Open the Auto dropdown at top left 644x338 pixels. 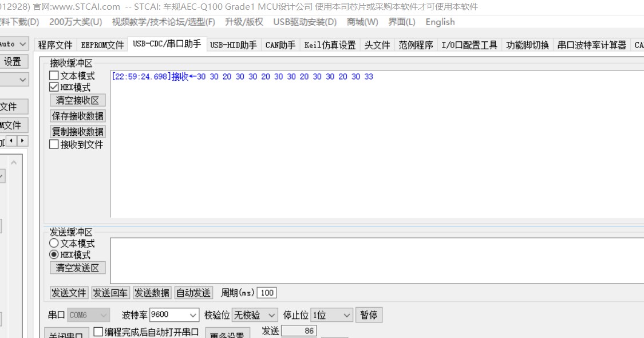click(x=14, y=44)
